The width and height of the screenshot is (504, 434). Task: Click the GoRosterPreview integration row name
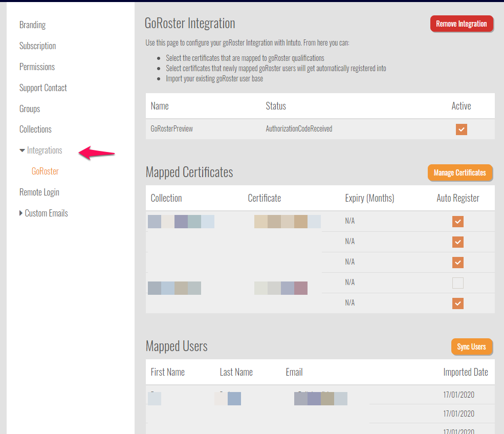pyautogui.click(x=172, y=129)
